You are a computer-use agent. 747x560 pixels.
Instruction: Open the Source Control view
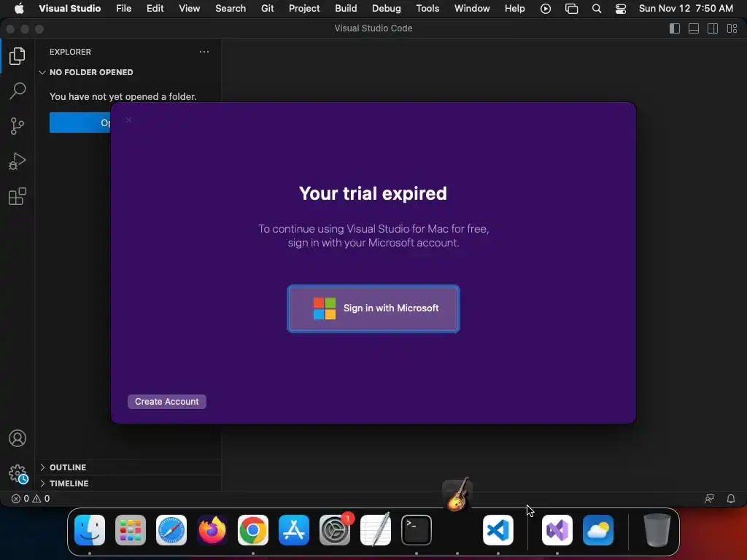(x=18, y=126)
